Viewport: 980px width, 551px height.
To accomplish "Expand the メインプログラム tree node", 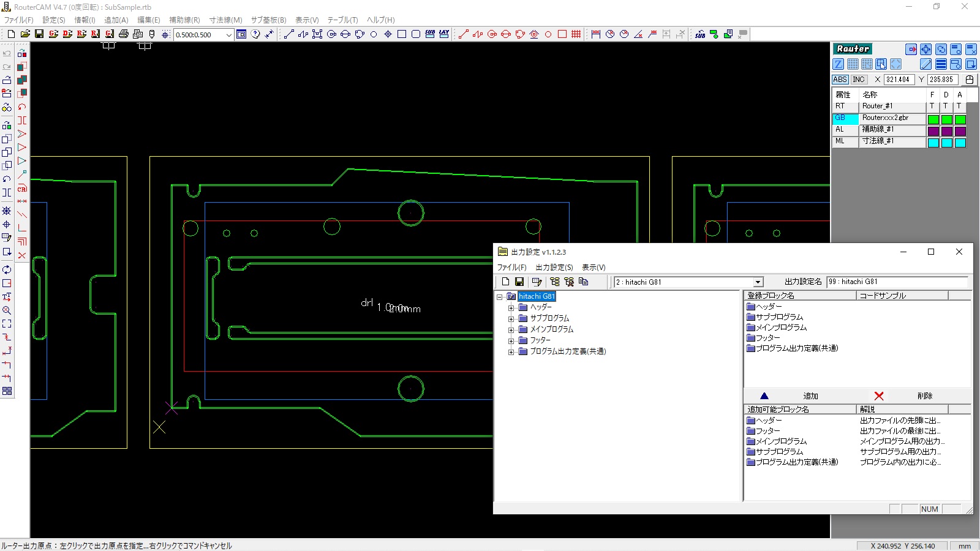I will pyautogui.click(x=511, y=329).
